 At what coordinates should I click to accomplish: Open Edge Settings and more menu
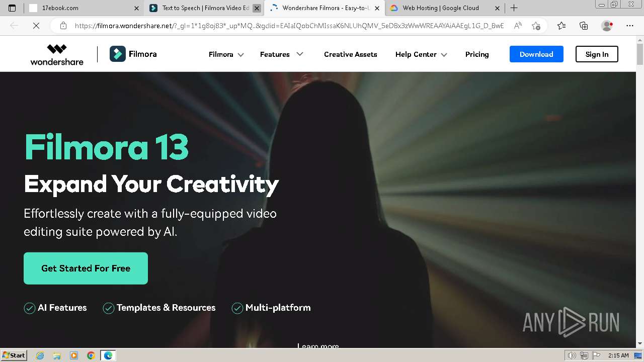pos(630,26)
